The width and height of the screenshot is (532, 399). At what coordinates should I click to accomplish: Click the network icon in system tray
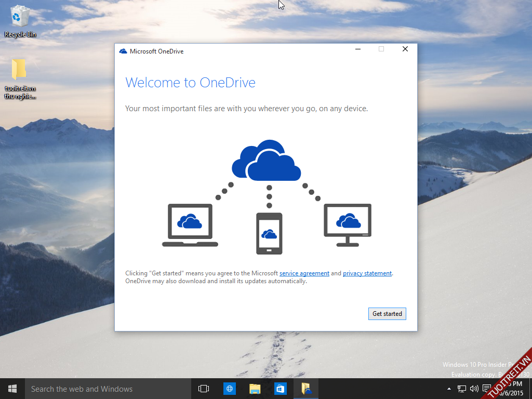coord(461,389)
